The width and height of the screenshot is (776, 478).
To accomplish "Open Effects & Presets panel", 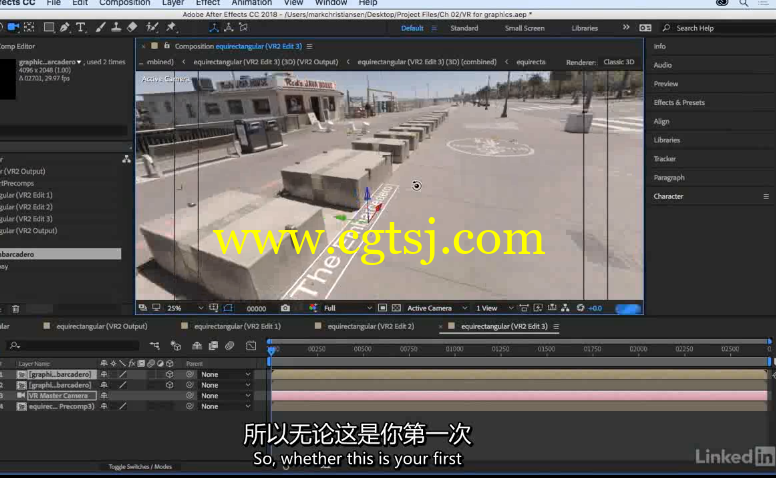I will (679, 102).
